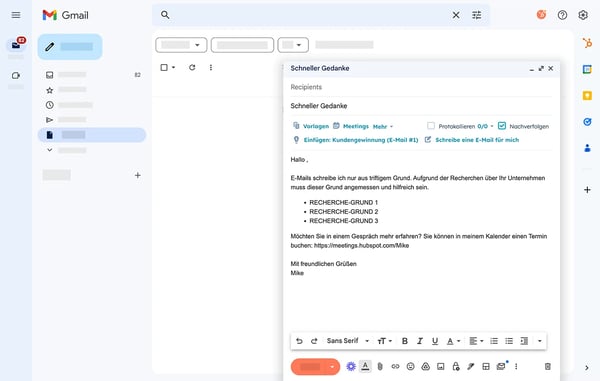Refresh the message list
600x381 pixels.
[192, 67]
